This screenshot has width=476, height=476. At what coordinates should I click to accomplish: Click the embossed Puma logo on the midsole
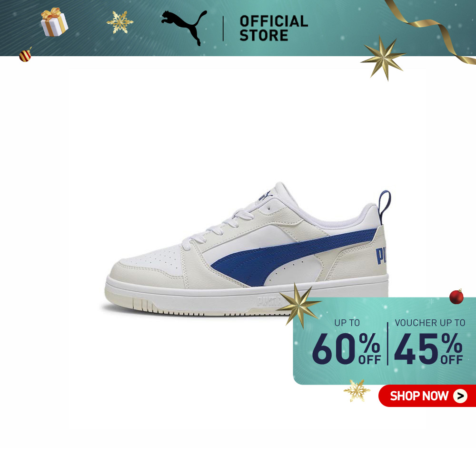coord(268,301)
